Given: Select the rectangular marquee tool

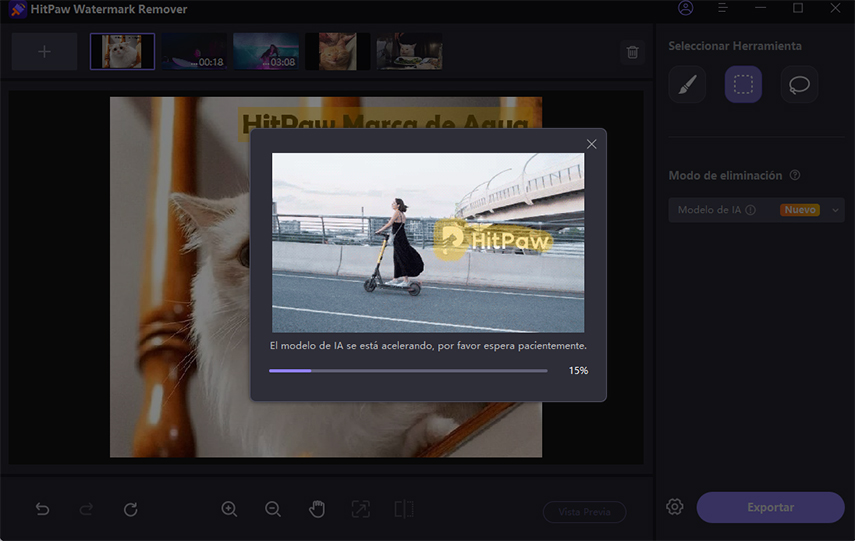Looking at the screenshot, I should (743, 85).
